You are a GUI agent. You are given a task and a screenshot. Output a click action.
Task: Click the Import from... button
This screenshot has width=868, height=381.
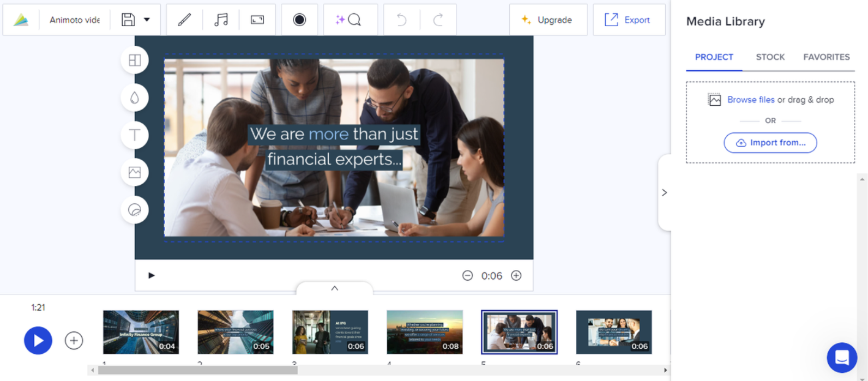tap(770, 143)
